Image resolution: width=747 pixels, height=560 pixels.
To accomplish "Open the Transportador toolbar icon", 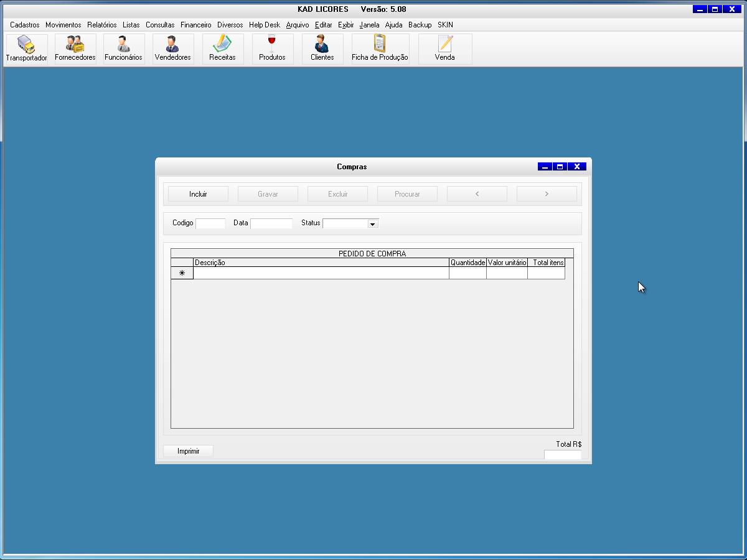I will pos(27,49).
